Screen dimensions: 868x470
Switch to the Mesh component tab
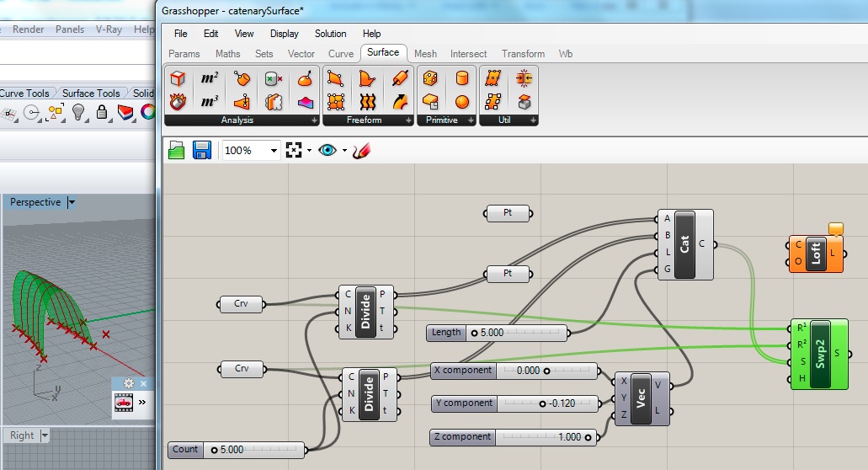[425, 54]
